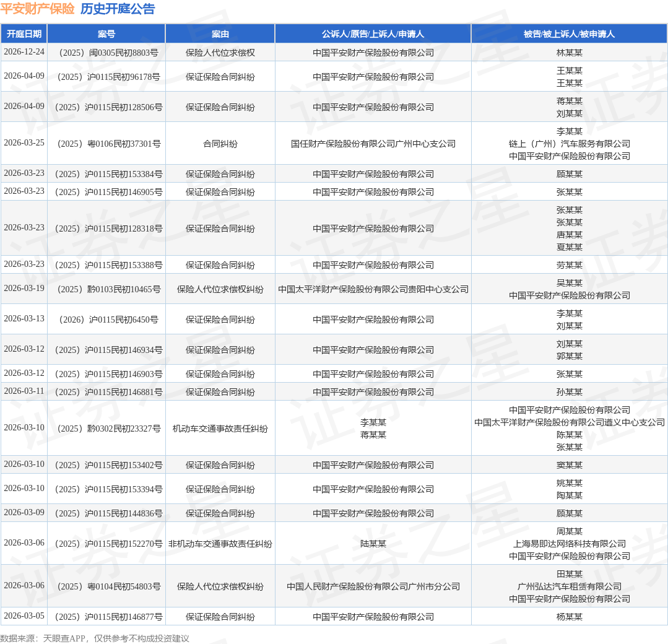Click the date 2026-03-11

pyautogui.click(x=24, y=391)
